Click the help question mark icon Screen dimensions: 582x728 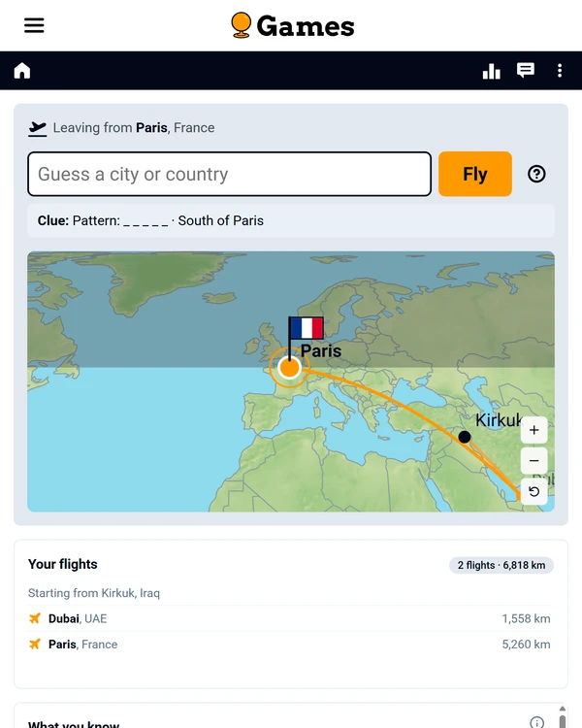[x=536, y=174]
